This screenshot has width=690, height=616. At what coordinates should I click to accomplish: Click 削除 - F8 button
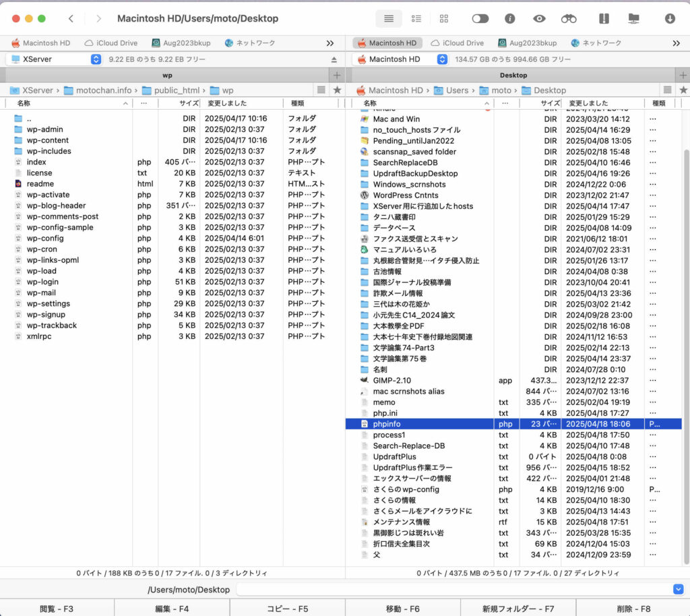633,609
